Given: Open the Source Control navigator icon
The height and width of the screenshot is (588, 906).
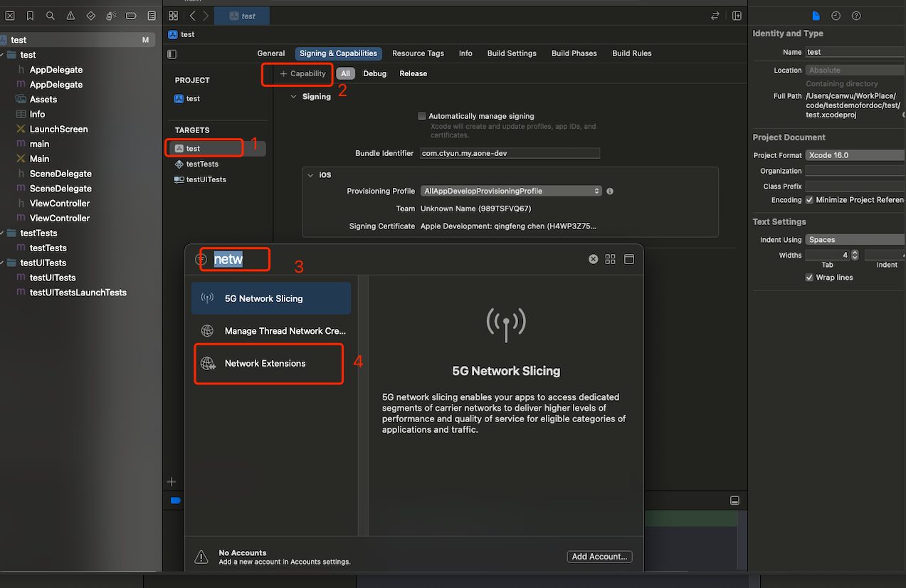Looking at the screenshot, I should pyautogui.click(x=10, y=16).
